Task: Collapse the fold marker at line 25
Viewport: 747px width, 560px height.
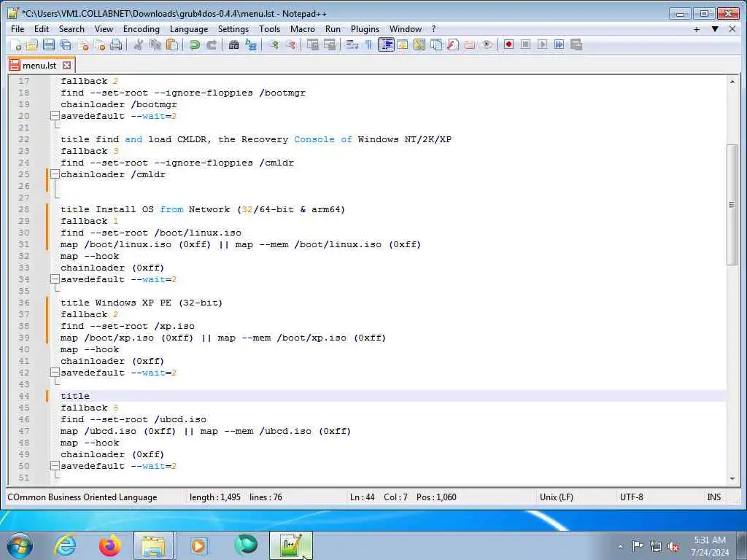Action: [x=55, y=174]
